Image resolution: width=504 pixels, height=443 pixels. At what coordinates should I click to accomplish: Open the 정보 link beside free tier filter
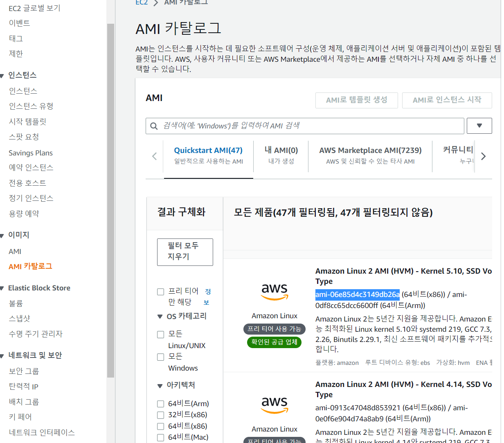pyautogui.click(x=207, y=297)
